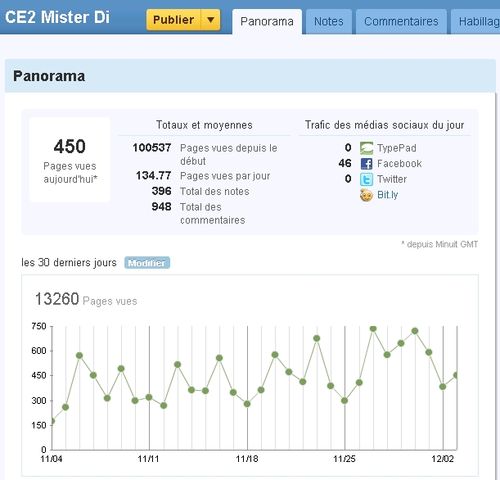500x480 pixels.
Task: Click the Twitter bird icon
Action: tap(366, 179)
